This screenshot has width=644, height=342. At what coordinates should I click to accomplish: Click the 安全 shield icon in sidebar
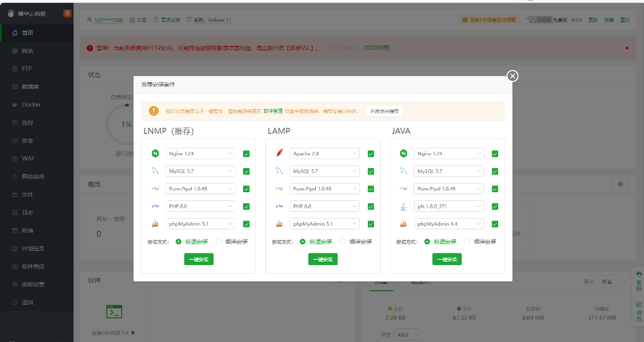coord(15,140)
